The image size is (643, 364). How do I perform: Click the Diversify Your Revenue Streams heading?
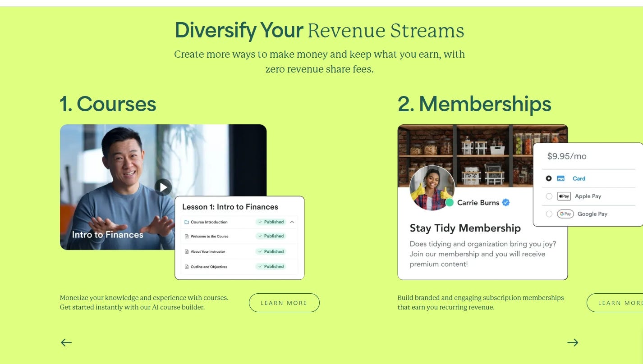(x=319, y=31)
